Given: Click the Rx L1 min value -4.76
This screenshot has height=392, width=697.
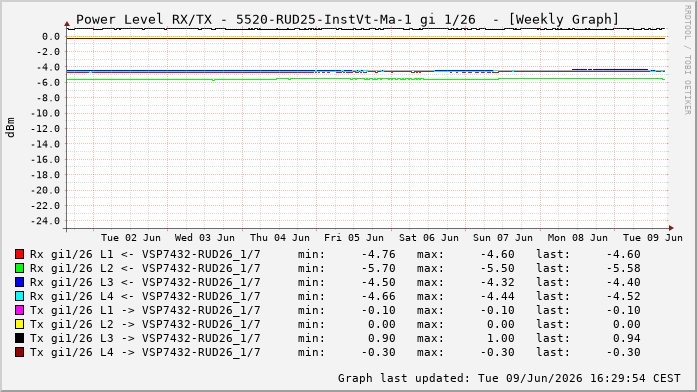Looking at the screenshot, I should (378, 254).
